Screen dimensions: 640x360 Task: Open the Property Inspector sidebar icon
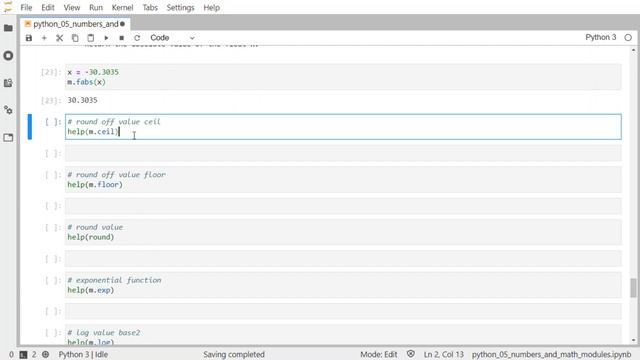pos(8,110)
